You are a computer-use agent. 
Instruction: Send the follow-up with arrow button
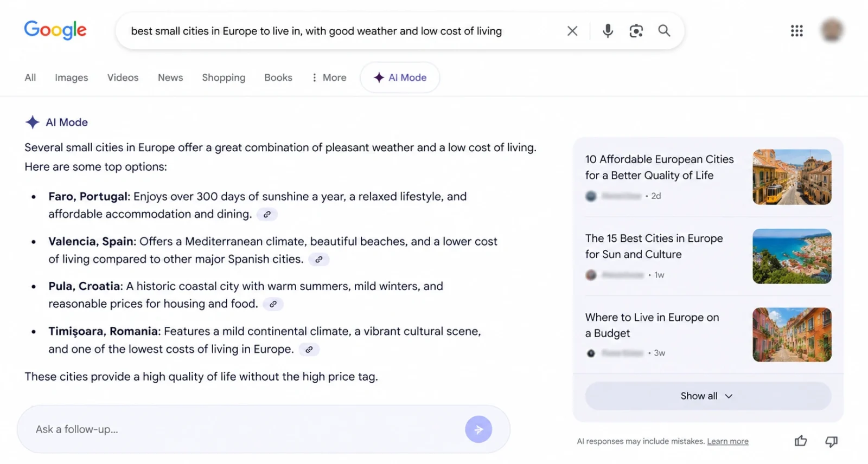(x=478, y=429)
